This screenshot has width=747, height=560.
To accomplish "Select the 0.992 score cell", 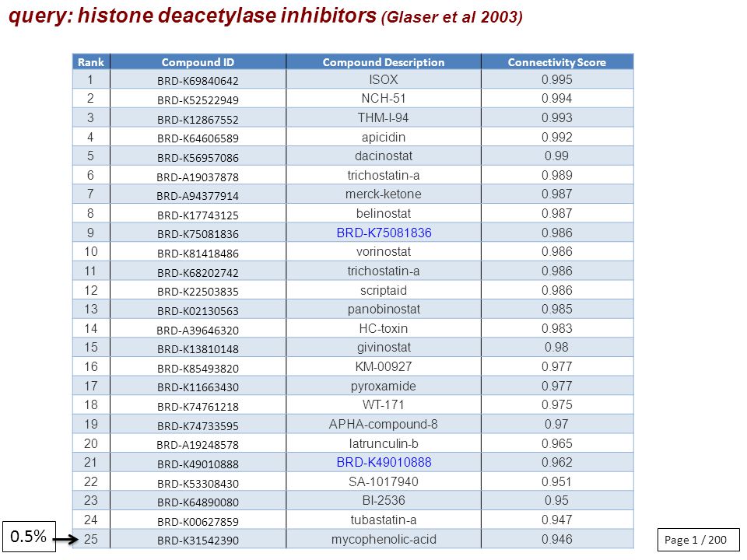I will tap(557, 137).
